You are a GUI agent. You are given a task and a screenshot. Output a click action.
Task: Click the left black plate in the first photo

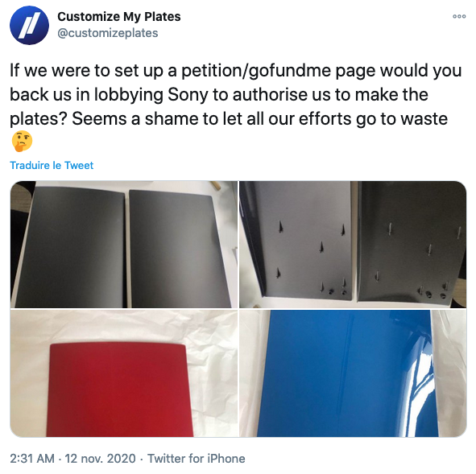69,247
